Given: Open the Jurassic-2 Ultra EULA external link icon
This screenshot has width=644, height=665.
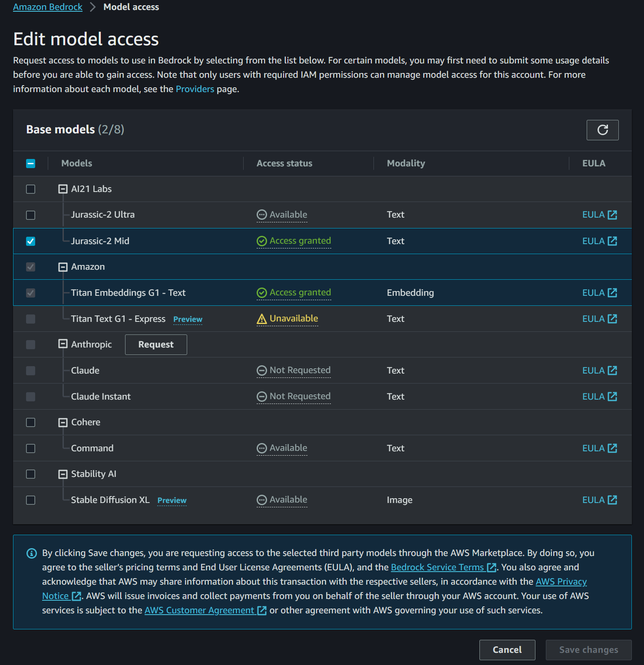Looking at the screenshot, I should (x=612, y=215).
